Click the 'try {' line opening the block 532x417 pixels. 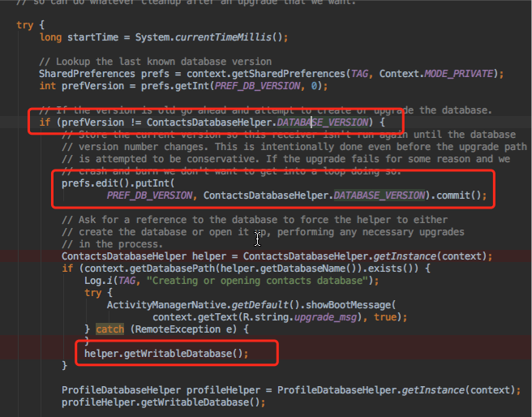click(x=30, y=25)
